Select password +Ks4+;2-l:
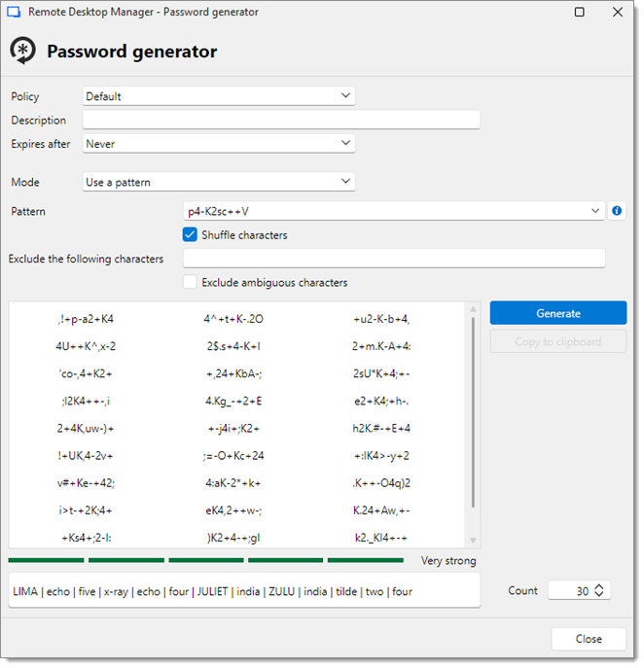The height and width of the screenshot is (668, 644). pyautogui.click(x=87, y=540)
